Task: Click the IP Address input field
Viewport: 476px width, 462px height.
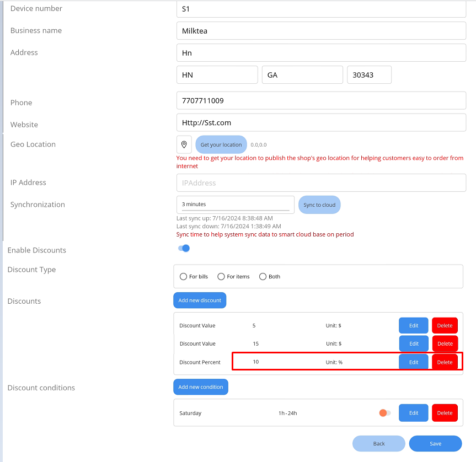Action: pyautogui.click(x=321, y=183)
